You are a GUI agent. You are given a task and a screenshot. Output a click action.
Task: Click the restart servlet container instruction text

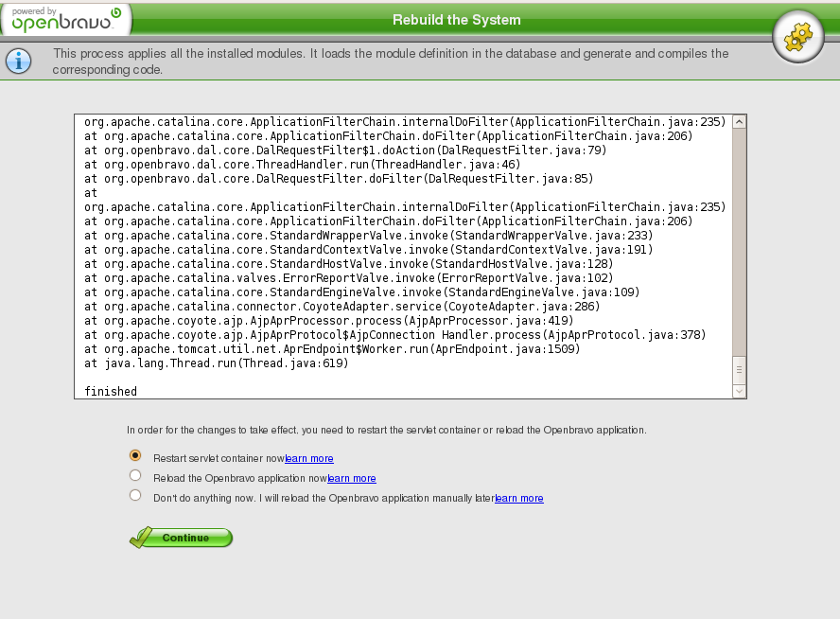click(x=387, y=430)
